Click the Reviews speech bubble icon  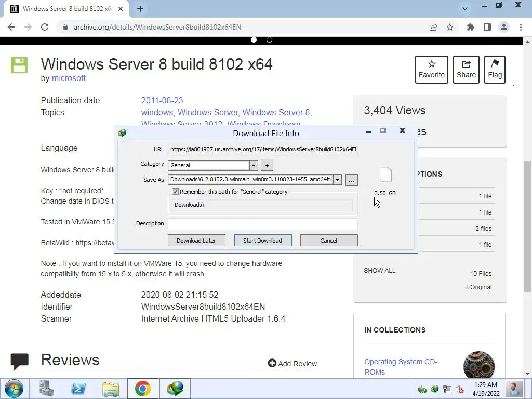pos(19,361)
